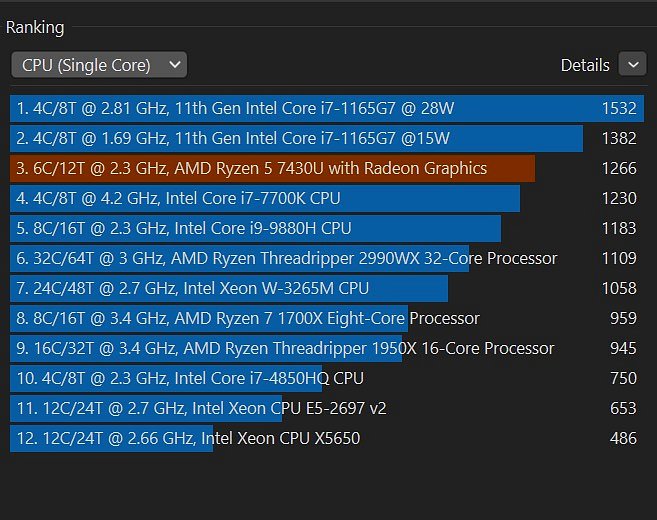The height and width of the screenshot is (520, 657).
Task: Select the Intel Xeon X5650 row
Action: 327,439
